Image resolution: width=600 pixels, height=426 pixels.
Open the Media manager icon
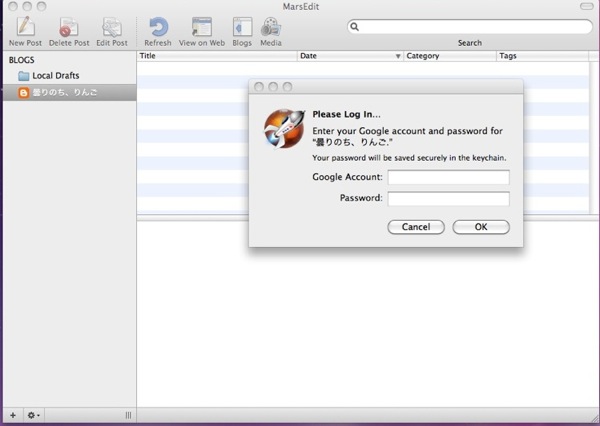[x=271, y=27]
